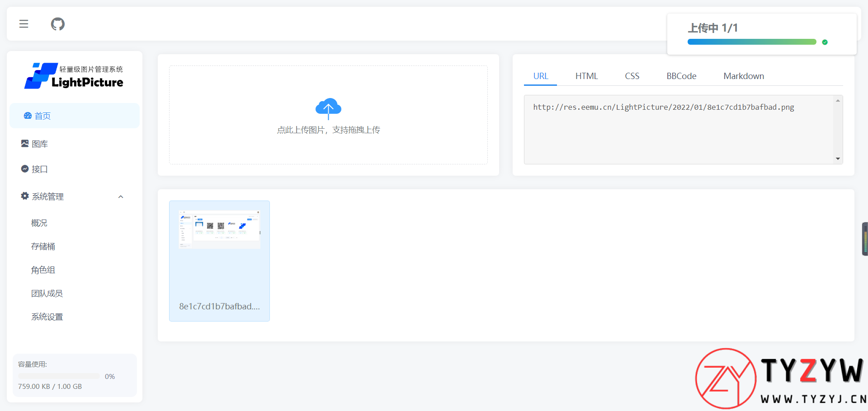Viewport: 868px width, 411px height.
Task: Open 系统设置 in the sidebar
Action: click(x=47, y=317)
